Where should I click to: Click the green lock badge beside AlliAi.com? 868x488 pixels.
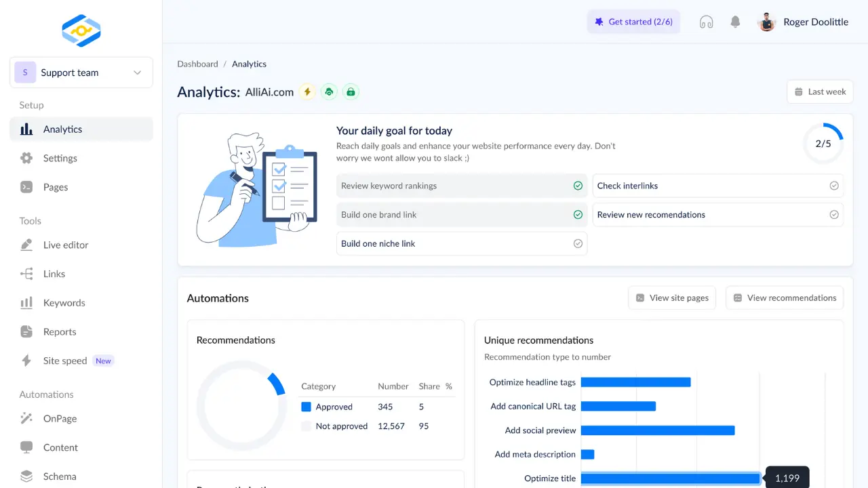[x=351, y=91]
